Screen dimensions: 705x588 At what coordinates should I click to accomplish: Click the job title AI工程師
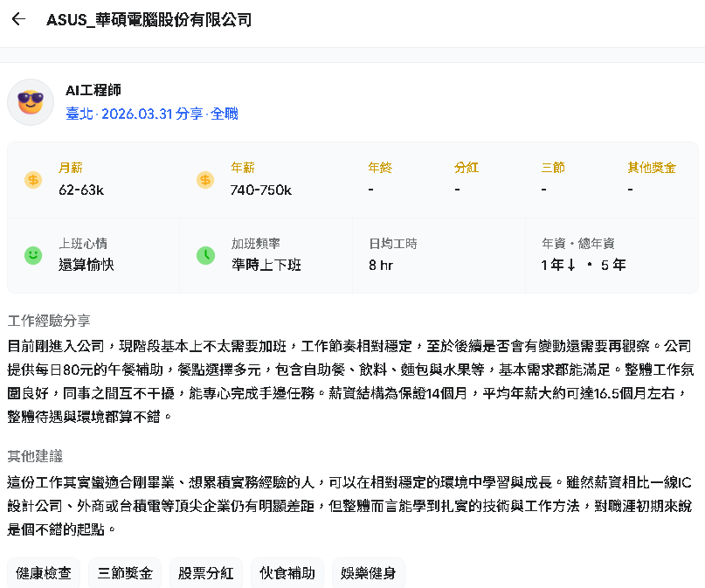coord(93,90)
